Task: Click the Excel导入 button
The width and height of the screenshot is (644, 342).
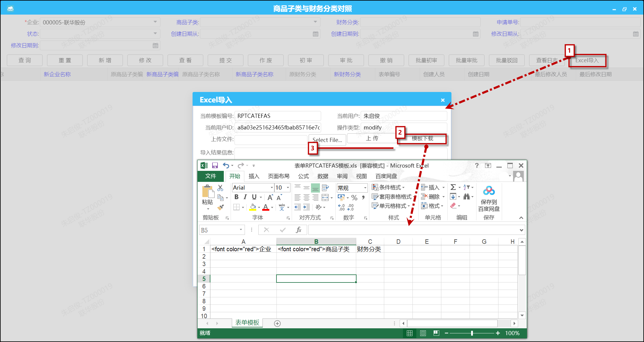Action: (587, 60)
